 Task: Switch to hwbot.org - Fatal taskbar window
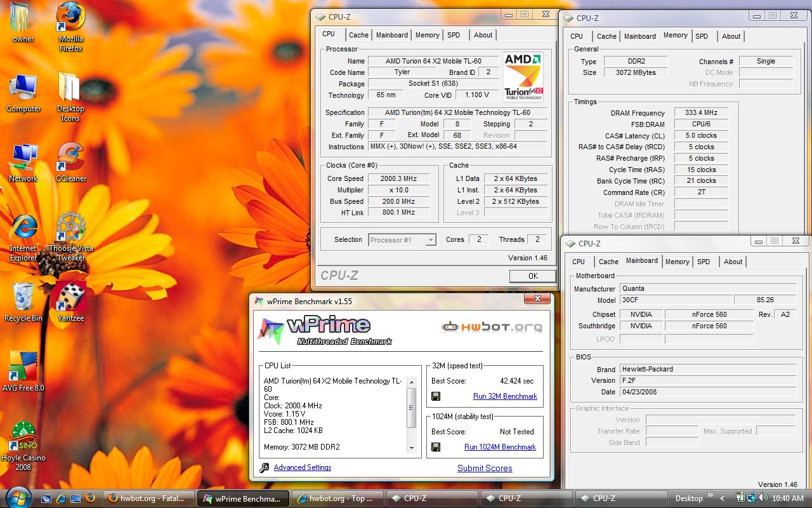(x=147, y=498)
